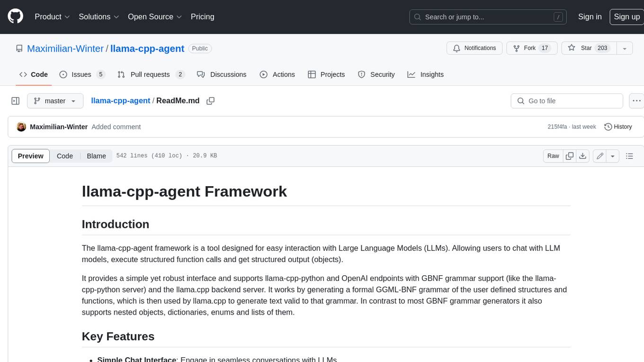Switch to the Pull requests tab
The width and height of the screenshot is (644, 362).
[x=151, y=74]
